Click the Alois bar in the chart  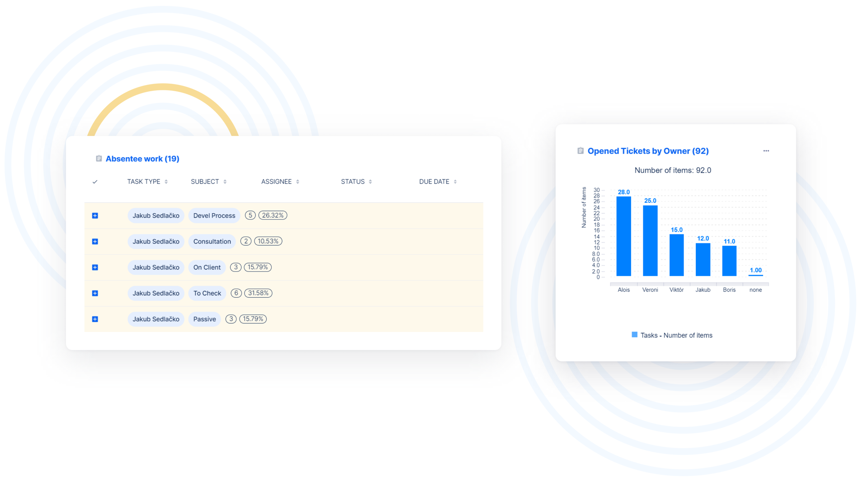tap(623, 236)
